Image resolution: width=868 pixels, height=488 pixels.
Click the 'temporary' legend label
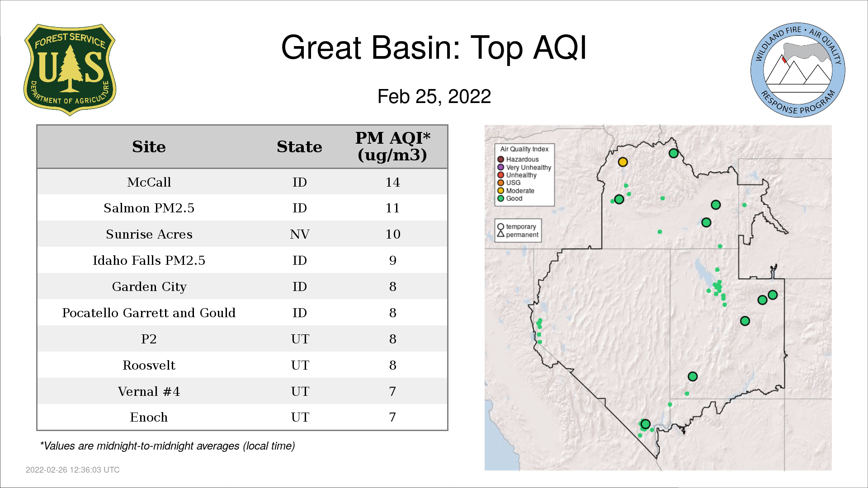[521, 227]
